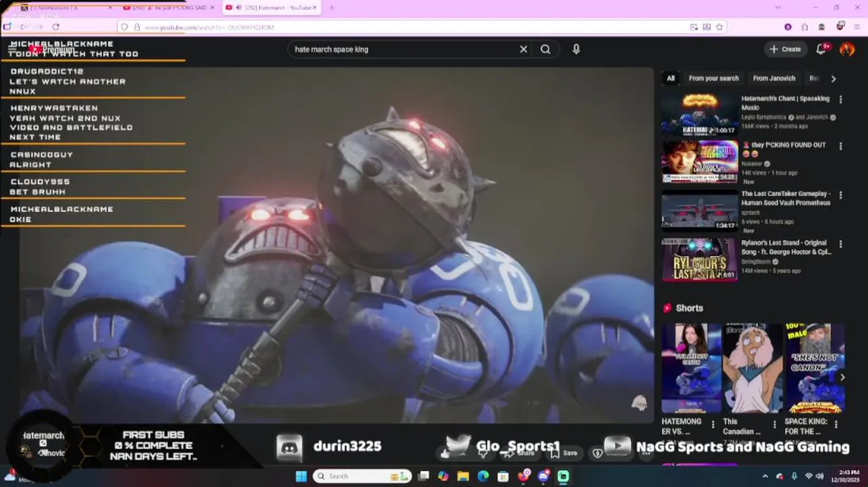Open the browser extensions puzzle icon
Screen dimensions: 868x487
click(x=804, y=27)
